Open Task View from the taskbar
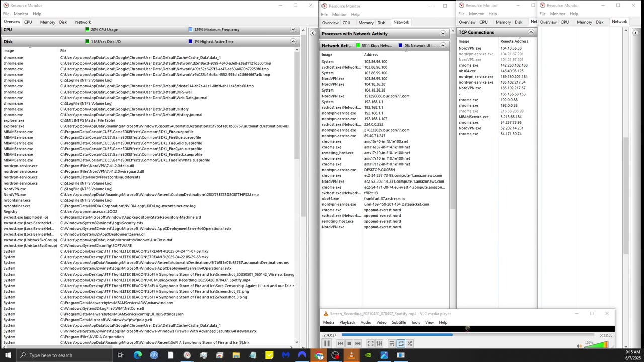644x362 pixels. click(121, 355)
